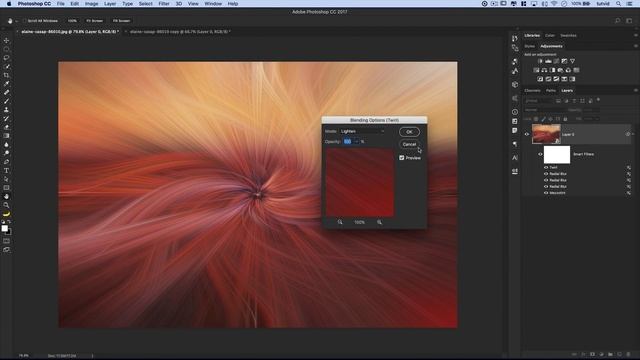Viewport: 640px width, 360px height.
Task: Open the collapsed 3D panel icon
Action: click(x=515, y=84)
